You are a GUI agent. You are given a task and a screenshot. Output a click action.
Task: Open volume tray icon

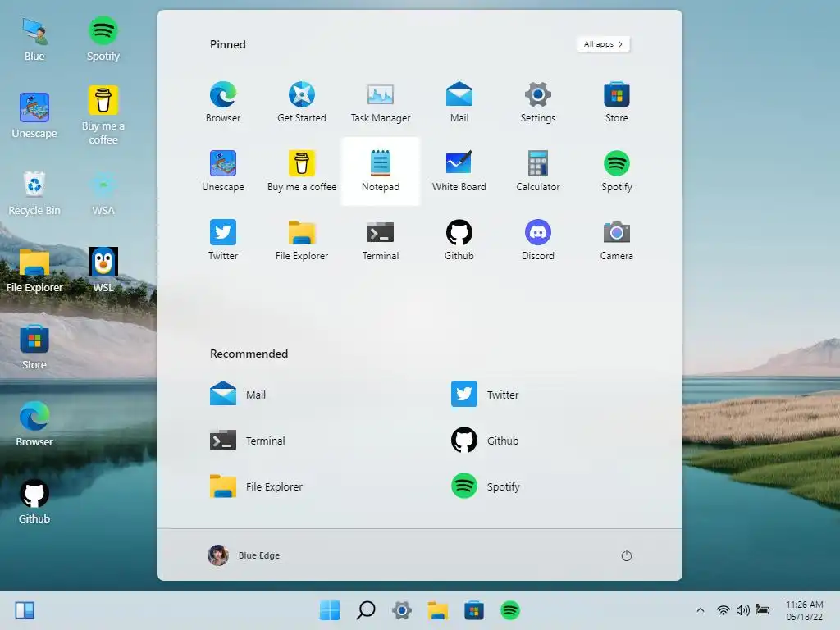[742, 610]
